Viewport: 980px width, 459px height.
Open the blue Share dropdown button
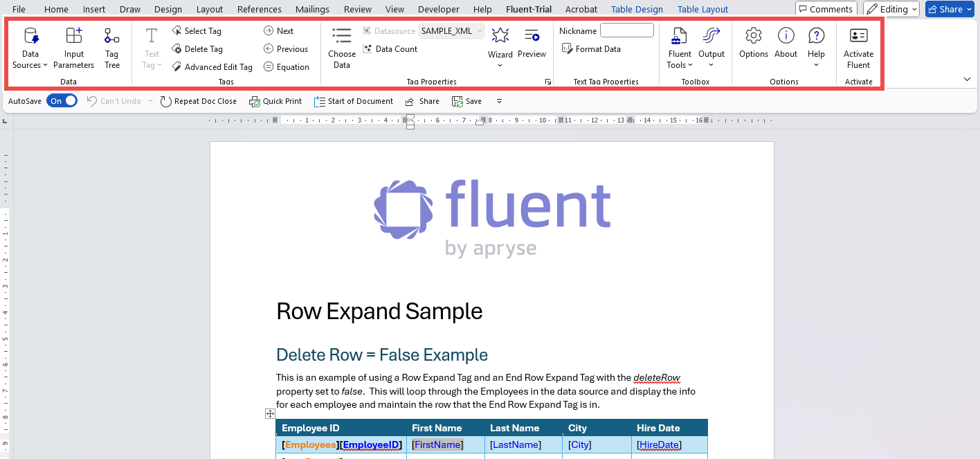click(950, 9)
